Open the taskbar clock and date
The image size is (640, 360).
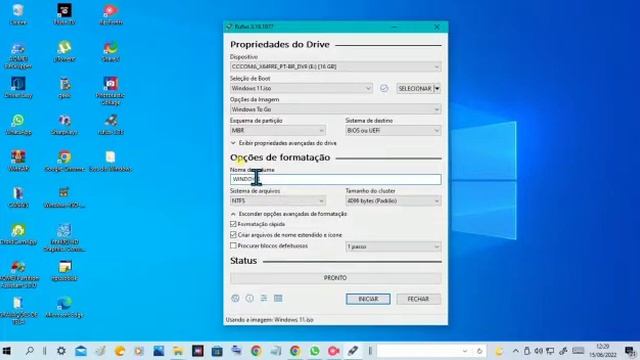click(x=603, y=351)
